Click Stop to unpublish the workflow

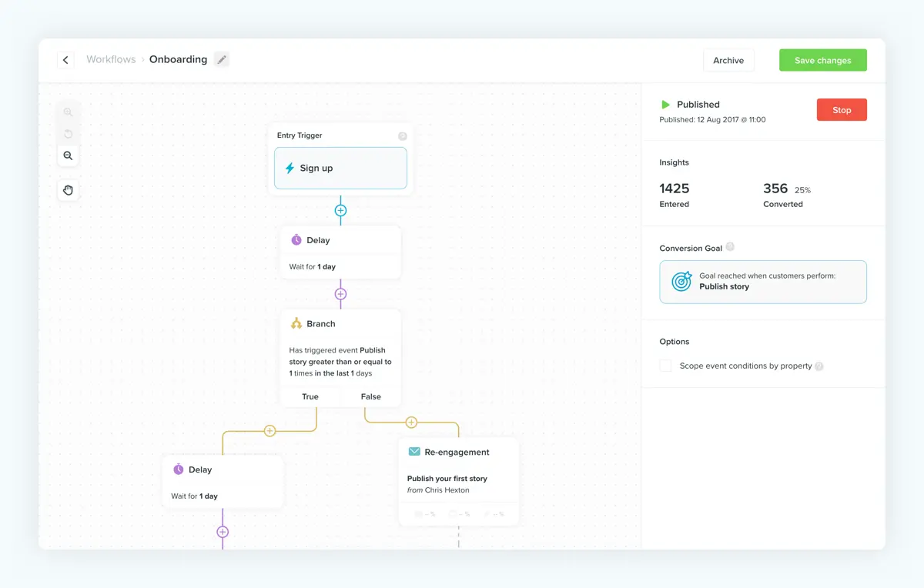(841, 109)
